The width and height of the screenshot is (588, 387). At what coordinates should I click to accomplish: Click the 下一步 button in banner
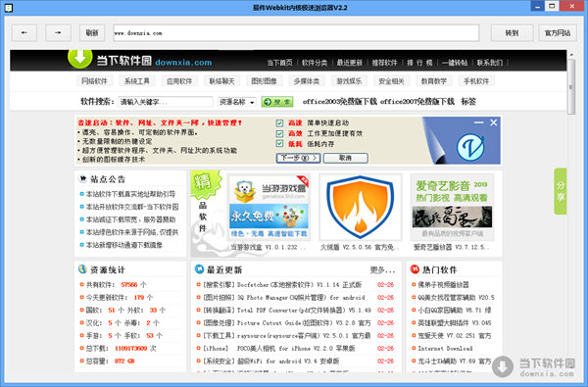(x=299, y=158)
